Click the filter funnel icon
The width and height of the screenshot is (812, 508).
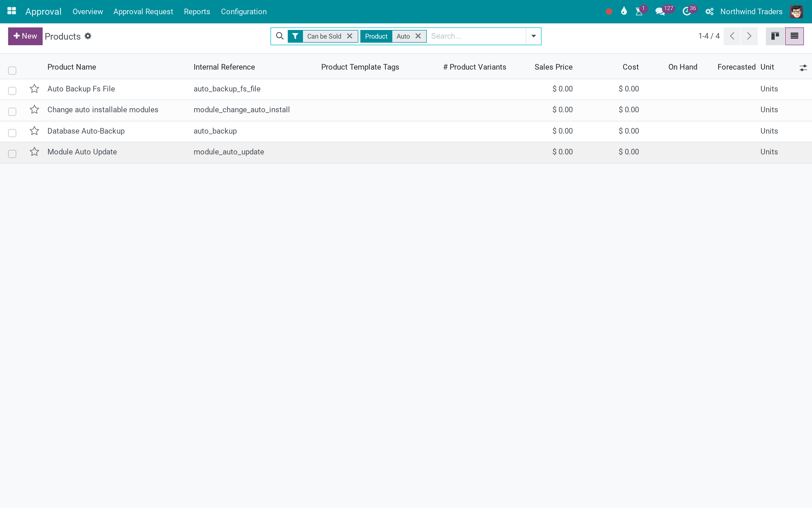pos(295,36)
